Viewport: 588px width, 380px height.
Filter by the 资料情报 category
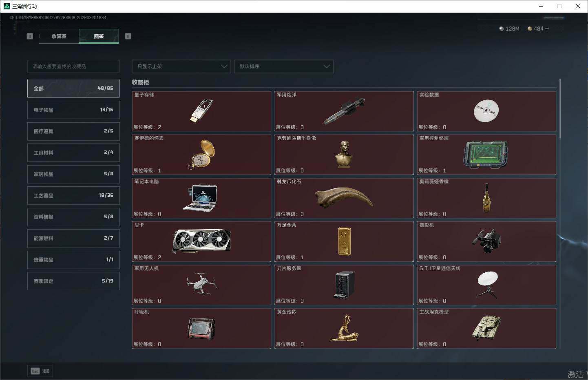pyautogui.click(x=73, y=217)
